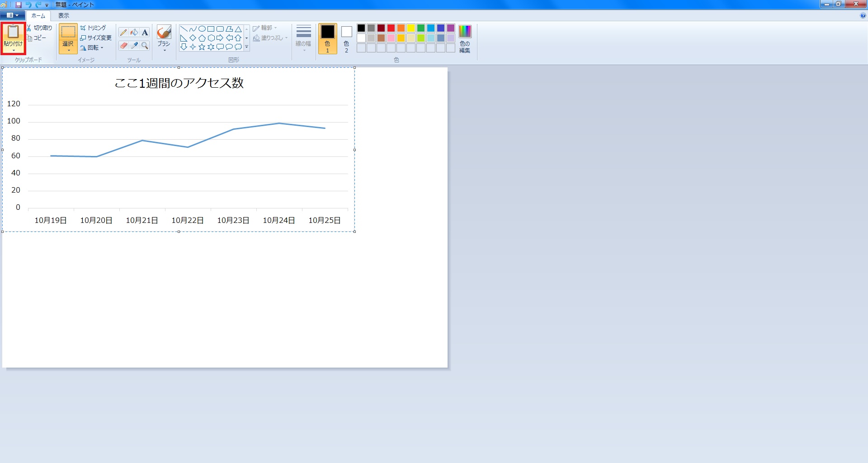
Task: Switch to the Home (ホーム) tab
Action: (x=38, y=16)
